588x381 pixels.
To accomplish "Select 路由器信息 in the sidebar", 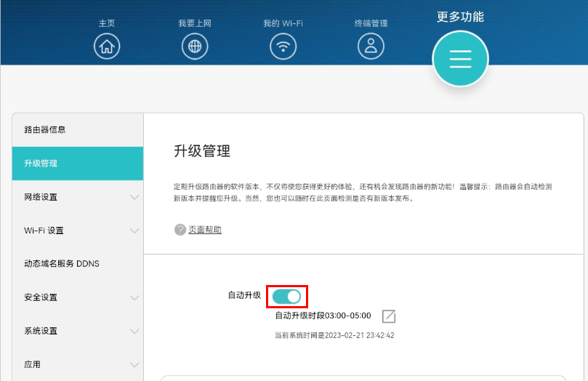I will pos(45,130).
